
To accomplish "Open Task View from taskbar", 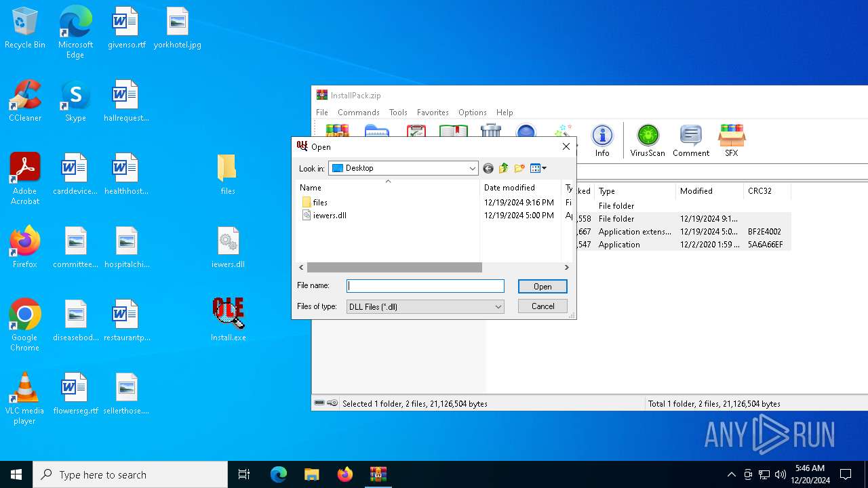I will pos(244,474).
